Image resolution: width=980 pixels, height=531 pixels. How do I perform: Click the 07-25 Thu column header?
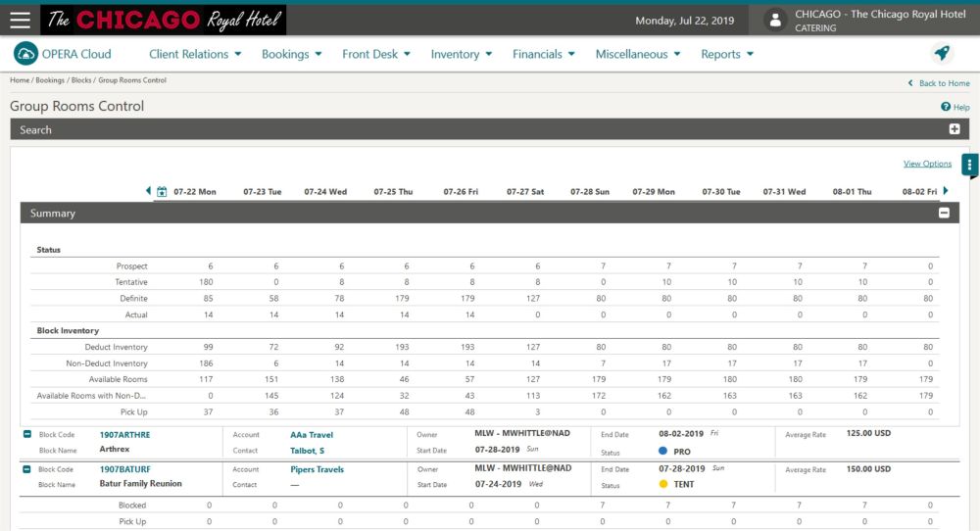(393, 192)
